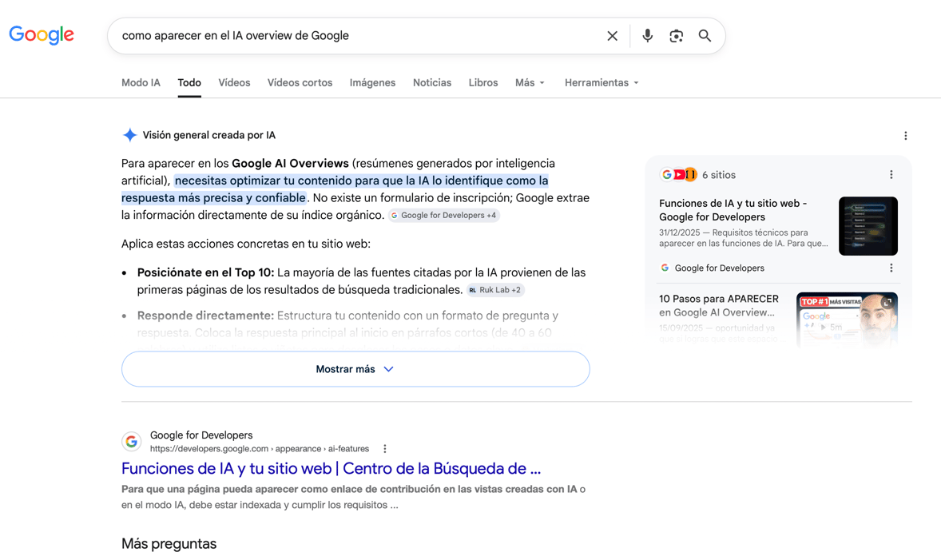Expand the Más dropdown
This screenshot has width=941, height=560.
(530, 83)
